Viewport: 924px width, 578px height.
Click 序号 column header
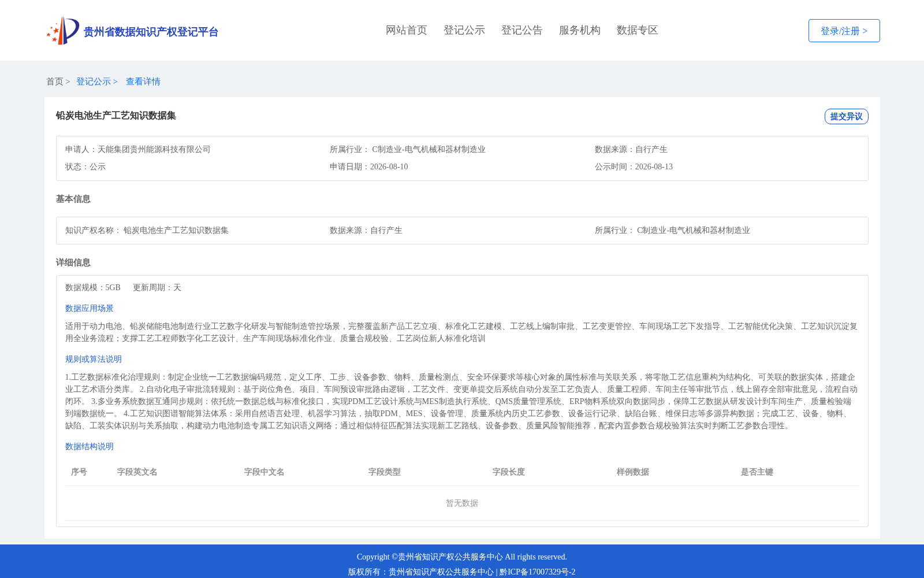click(79, 472)
